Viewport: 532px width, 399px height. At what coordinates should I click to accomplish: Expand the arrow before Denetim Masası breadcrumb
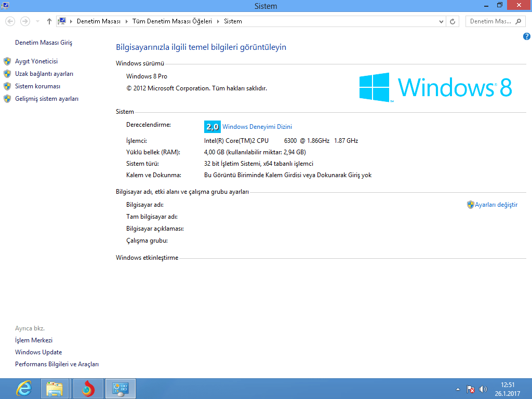tap(71, 21)
